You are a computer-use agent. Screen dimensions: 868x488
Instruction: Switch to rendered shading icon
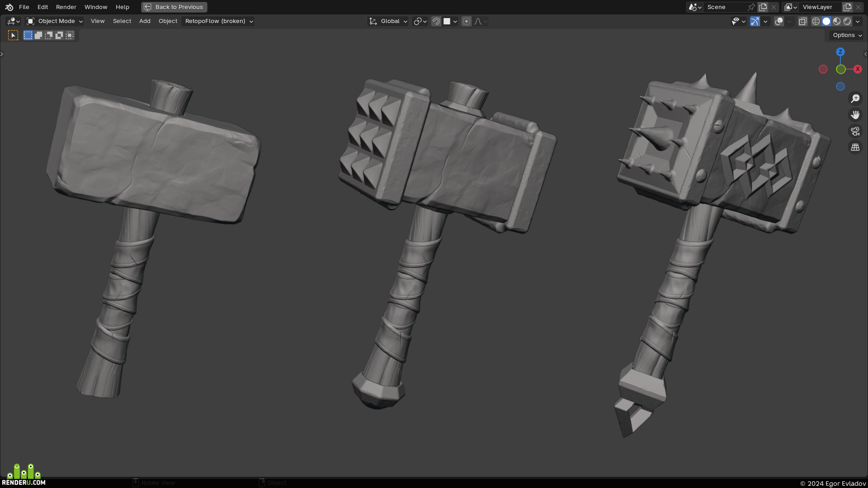[x=847, y=21]
